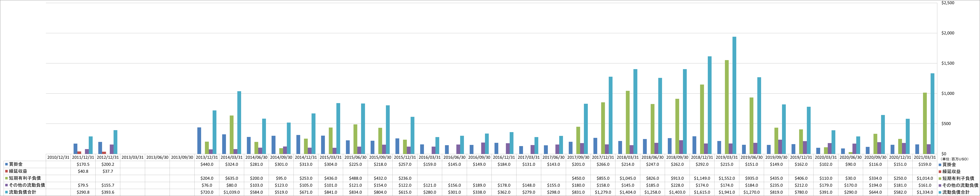Click the red bar at 2011/12/31

coord(79,153)
